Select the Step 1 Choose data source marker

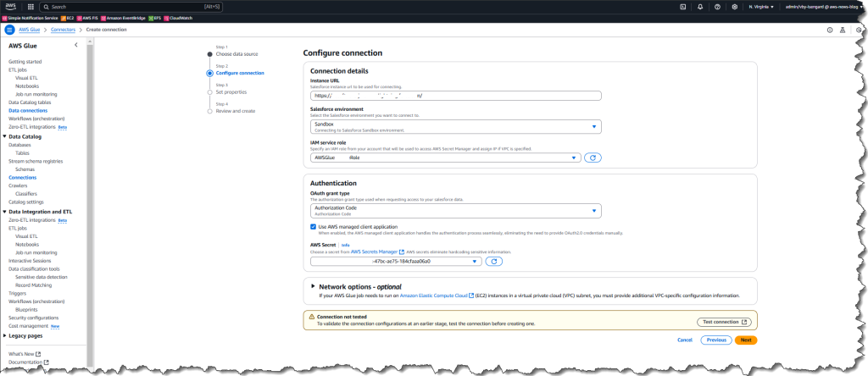tap(210, 54)
